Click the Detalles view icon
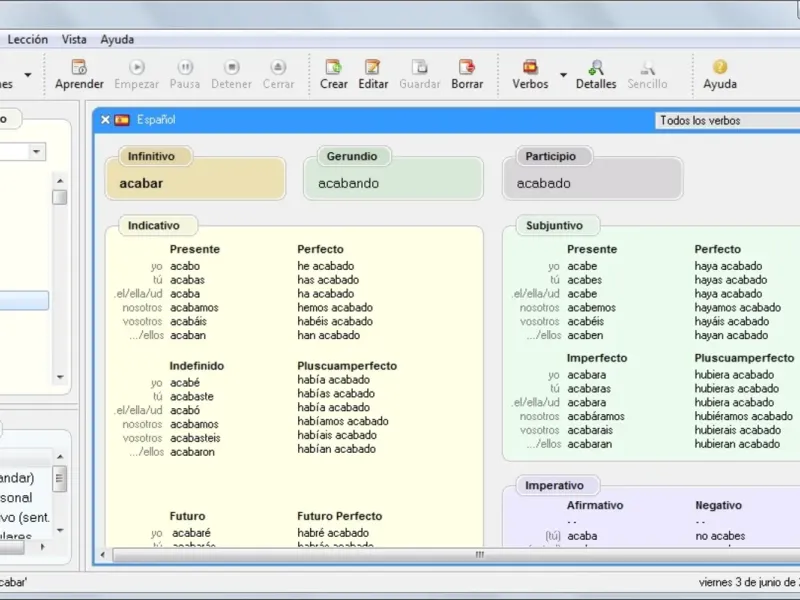The image size is (800, 600). [x=596, y=68]
